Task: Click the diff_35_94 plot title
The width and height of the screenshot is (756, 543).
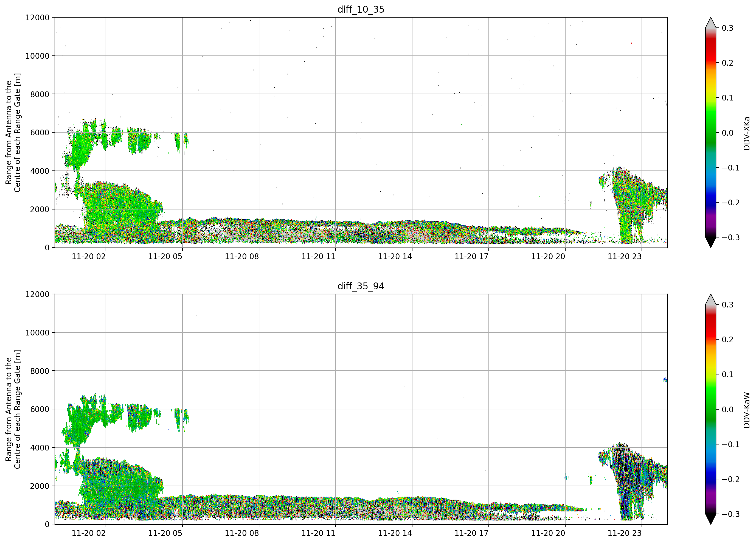Action: click(361, 286)
